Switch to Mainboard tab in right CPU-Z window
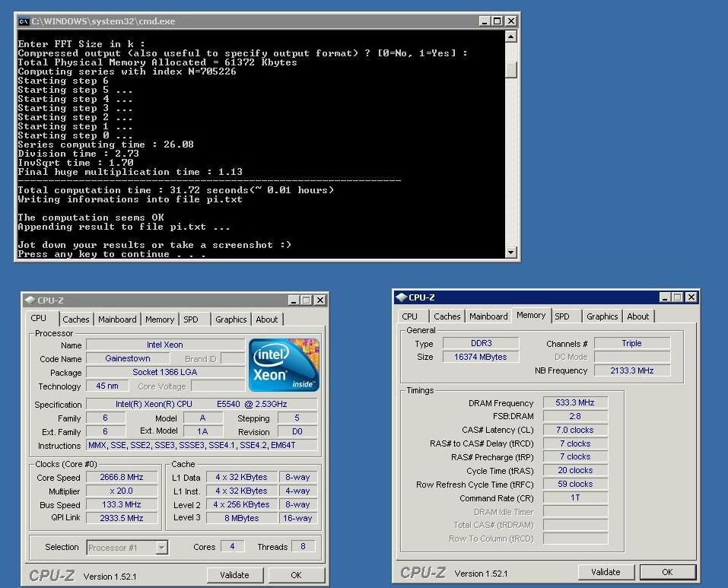This screenshot has height=588, width=728. point(488,316)
